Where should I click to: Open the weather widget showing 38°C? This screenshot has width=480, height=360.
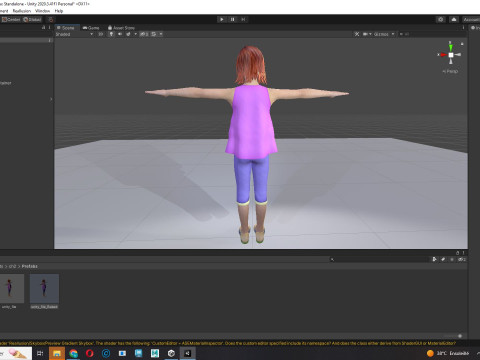(x=448, y=353)
